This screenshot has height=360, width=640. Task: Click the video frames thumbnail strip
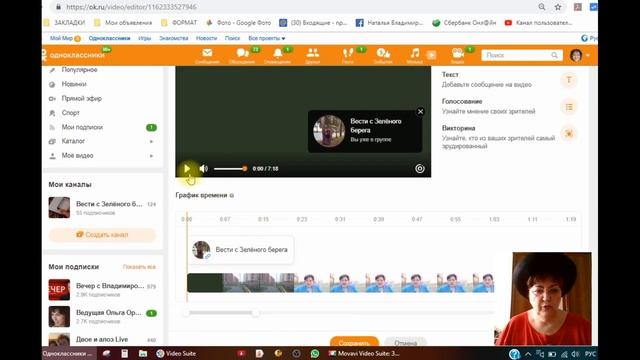pyautogui.click(x=340, y=283)
